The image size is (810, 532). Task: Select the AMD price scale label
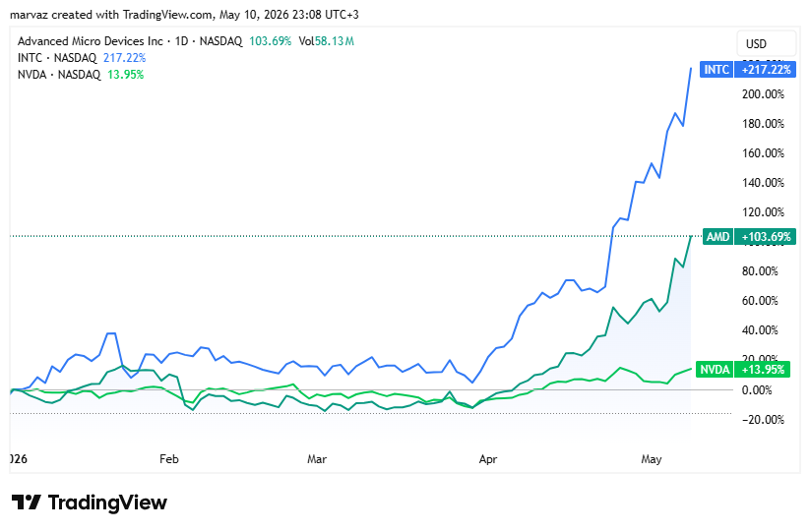pyautogui.click(x=717, y=236)
